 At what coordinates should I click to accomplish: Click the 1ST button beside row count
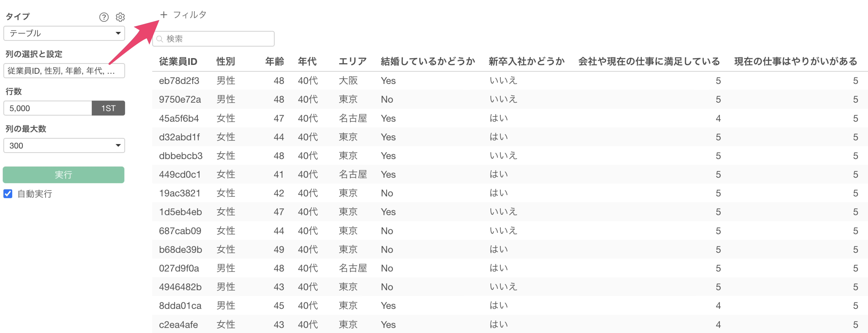pyautogui.click(x=108, y=108)
